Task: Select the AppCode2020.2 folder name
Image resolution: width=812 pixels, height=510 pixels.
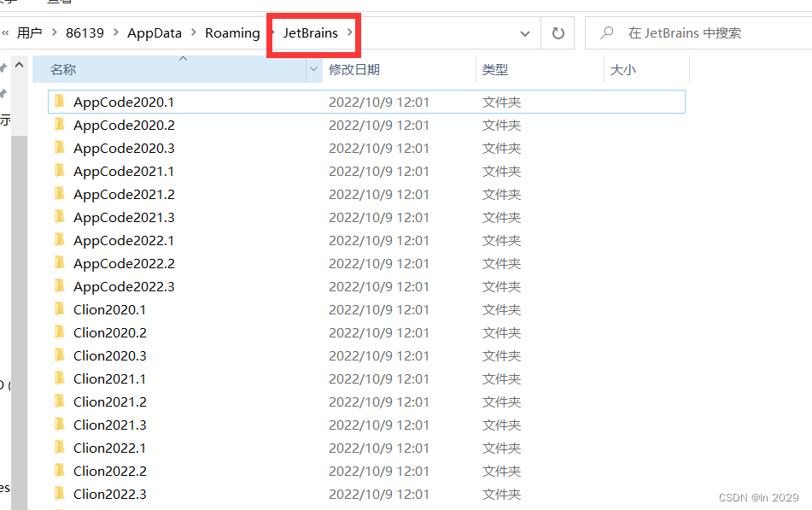Action: (125, 125)
